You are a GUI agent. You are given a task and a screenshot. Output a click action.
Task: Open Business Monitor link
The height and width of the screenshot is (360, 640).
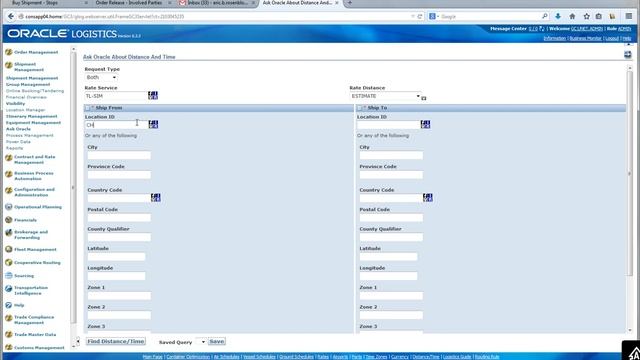(x=585, y=38)
